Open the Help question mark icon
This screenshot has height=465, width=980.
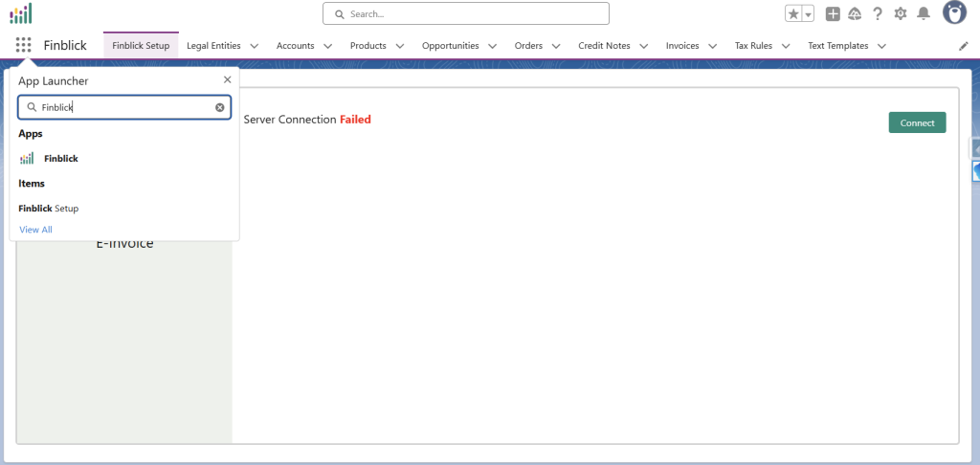pos(878,13)
